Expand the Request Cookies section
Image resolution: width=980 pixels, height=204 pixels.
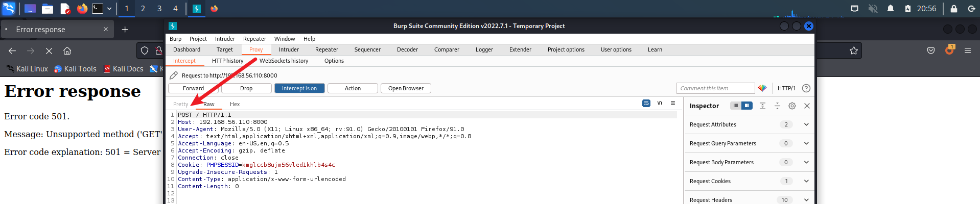pos(749,181)
